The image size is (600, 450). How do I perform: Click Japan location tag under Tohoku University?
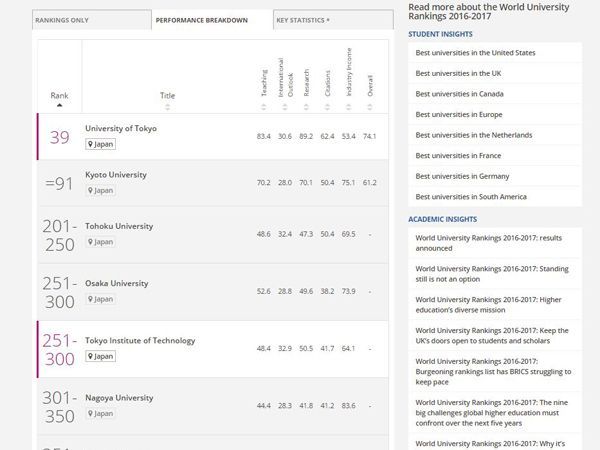100,242
